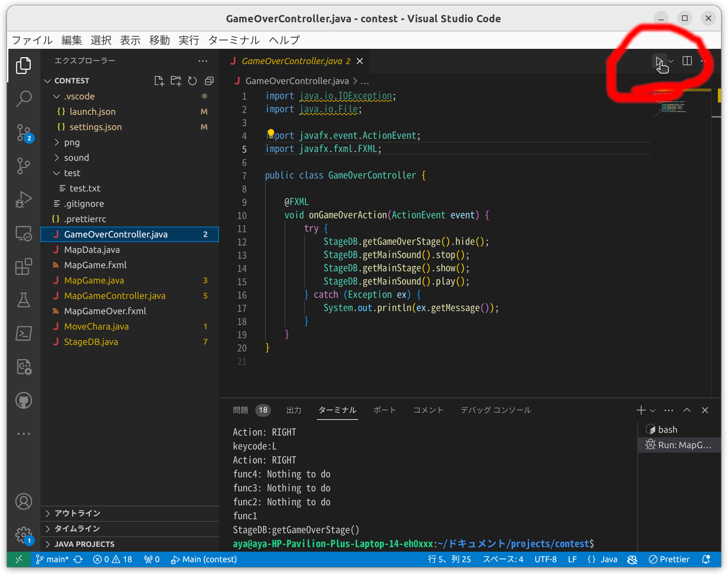Open the ファイル menu
This screenshot has width=728, height=574.
(x=32, y=40)
